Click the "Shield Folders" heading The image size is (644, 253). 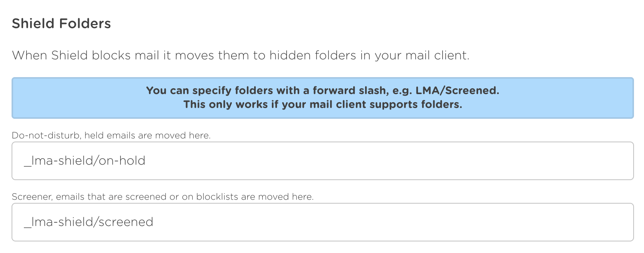click(x=61, y=24)
